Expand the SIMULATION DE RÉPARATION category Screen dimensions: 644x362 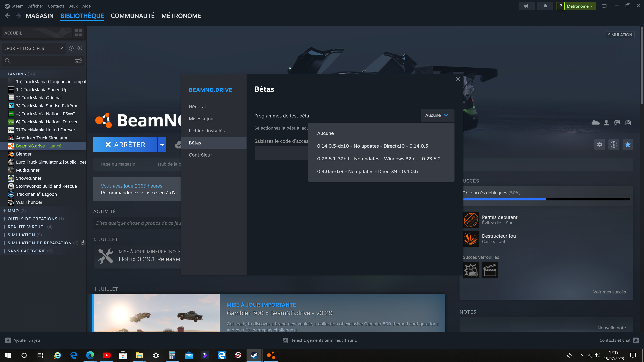click(x=4, y=243)
